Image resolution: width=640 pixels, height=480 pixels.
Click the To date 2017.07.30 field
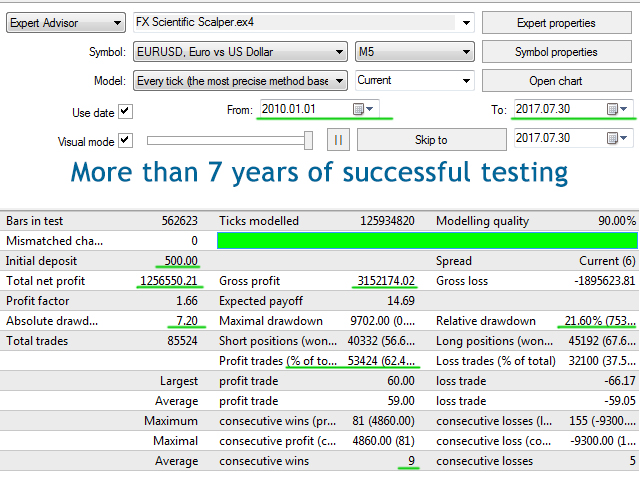pos(555,109)
